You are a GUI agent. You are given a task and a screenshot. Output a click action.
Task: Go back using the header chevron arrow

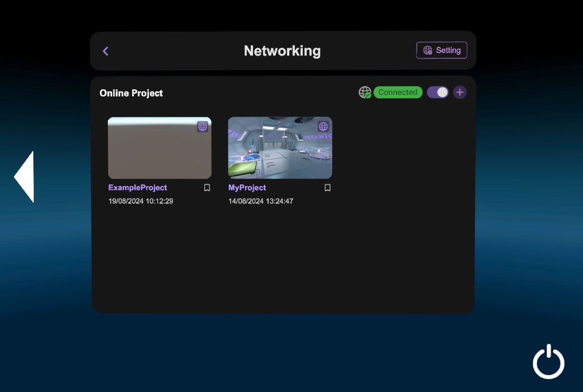pyautogui.click(x=106, y=51)
